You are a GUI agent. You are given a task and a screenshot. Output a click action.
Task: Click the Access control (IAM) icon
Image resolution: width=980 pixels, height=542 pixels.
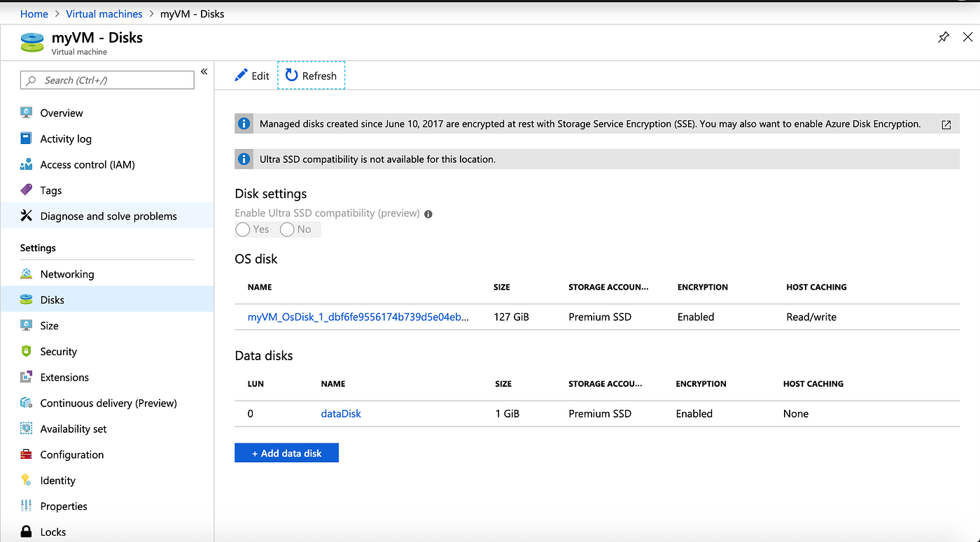pos(26,164)
